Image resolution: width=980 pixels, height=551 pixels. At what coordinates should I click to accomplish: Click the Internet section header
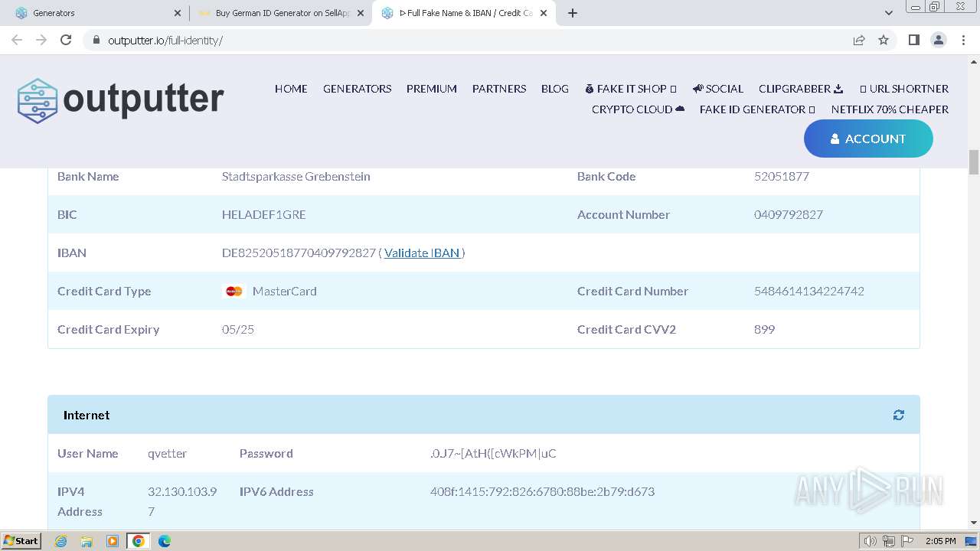[484, 415]
